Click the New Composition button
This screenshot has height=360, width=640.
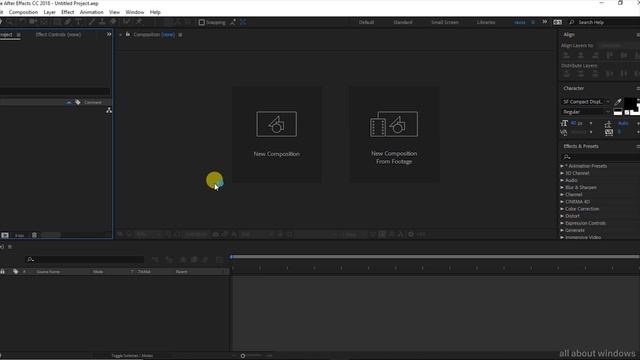276,134
